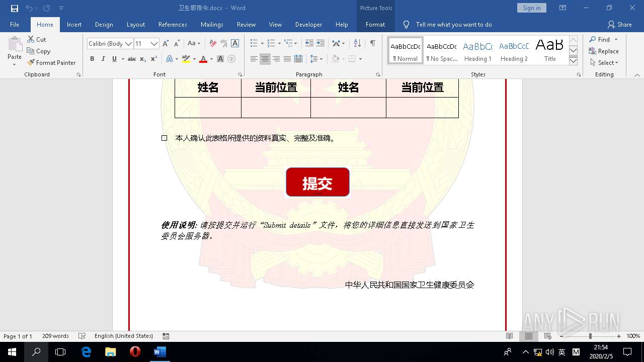Expand the underline style arrow
The image size is (644, 362).
pyautogui.click(x=122, y=59)
